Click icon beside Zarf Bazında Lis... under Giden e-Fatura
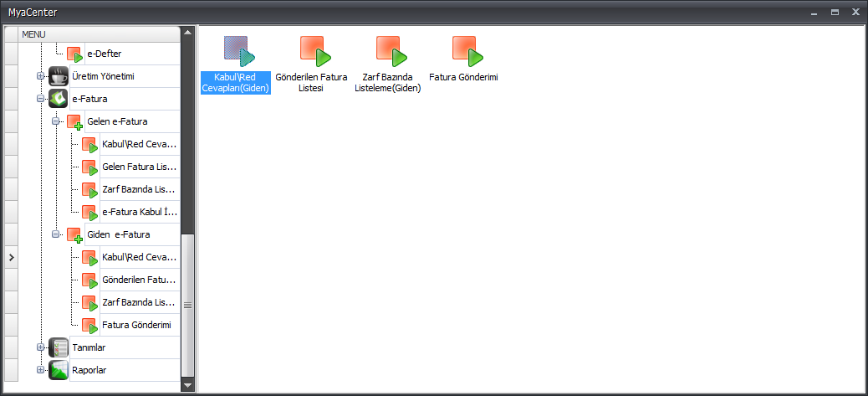Screen dimensions: 868x396 click(x=89, y=303)
